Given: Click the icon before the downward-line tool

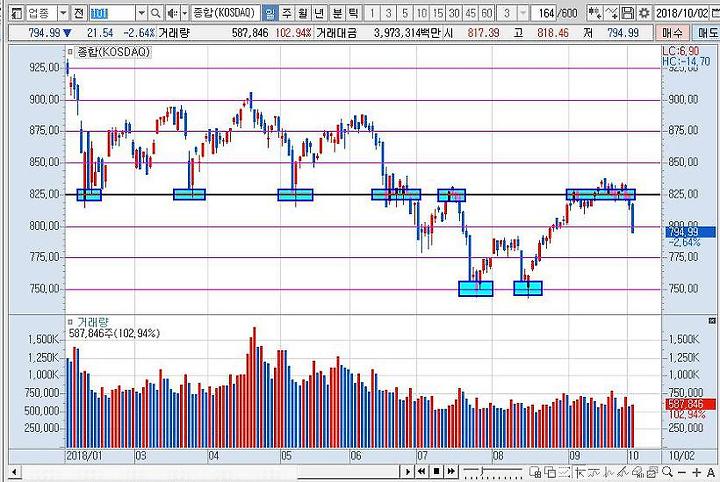Looking at the screenshot, I should (594, 472).
